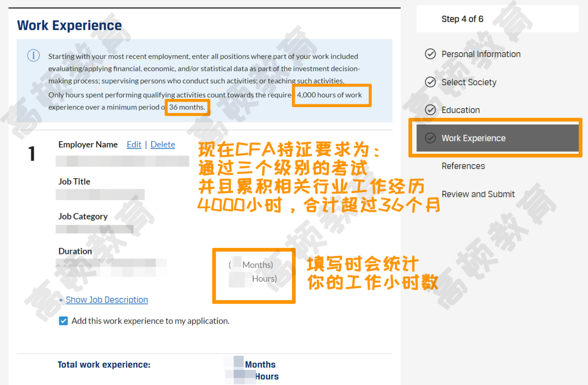This screenshot has height=385, width=588.
Task: Click the blurred Job Category value
Action: point(94,229)
